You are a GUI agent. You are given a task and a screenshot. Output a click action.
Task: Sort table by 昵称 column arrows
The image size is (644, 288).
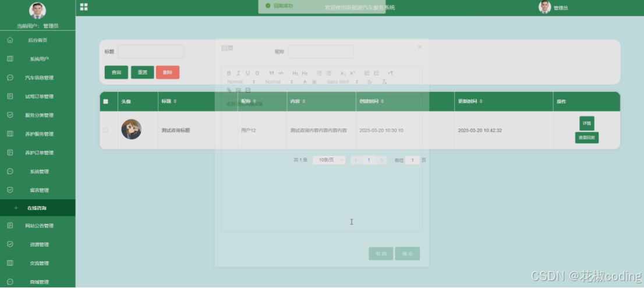click(x=254, y=101)
